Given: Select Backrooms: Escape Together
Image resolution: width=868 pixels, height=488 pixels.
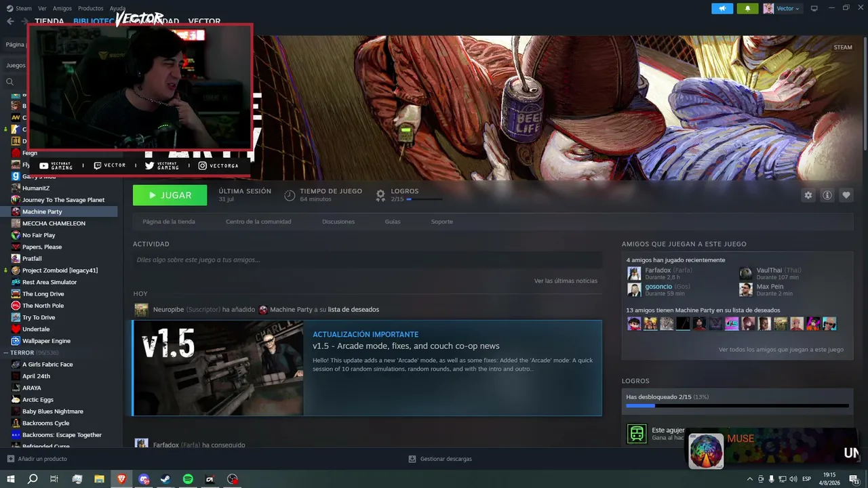Looking at the screenshot, I should pyautogui.click(x=62, y=434).
